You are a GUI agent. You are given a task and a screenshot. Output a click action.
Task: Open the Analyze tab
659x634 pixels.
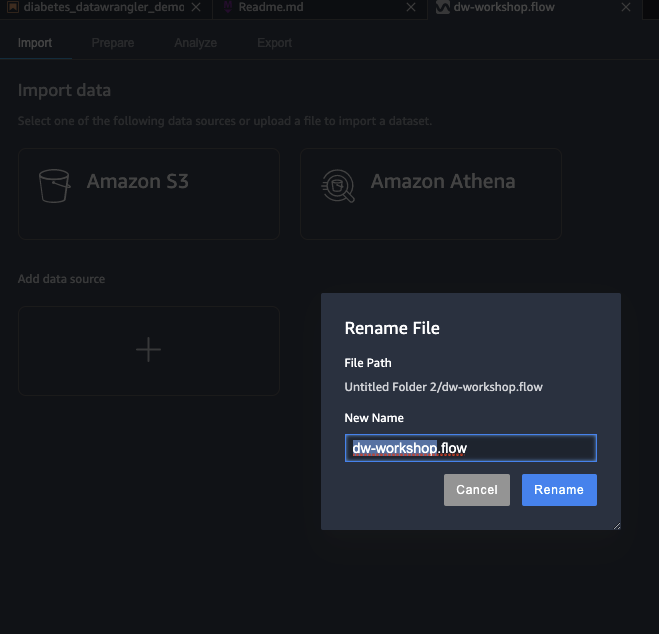pyautogui.click(x=195, y=43)
